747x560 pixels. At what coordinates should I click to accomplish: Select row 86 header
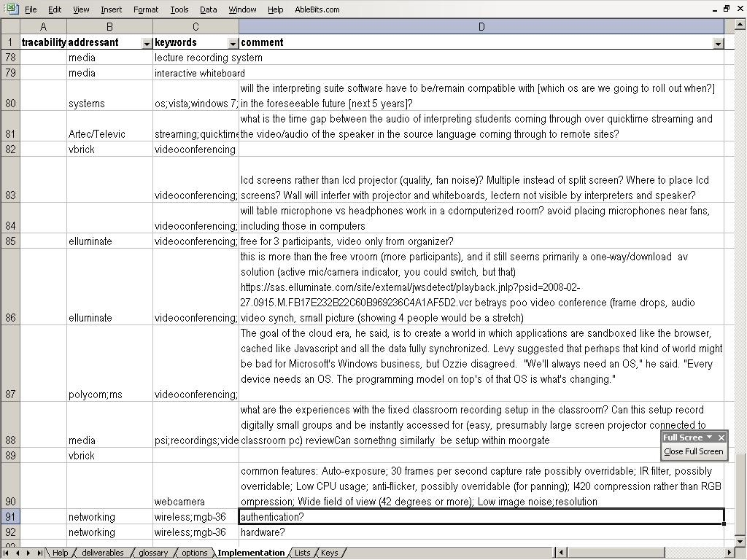tap(10, 318)
